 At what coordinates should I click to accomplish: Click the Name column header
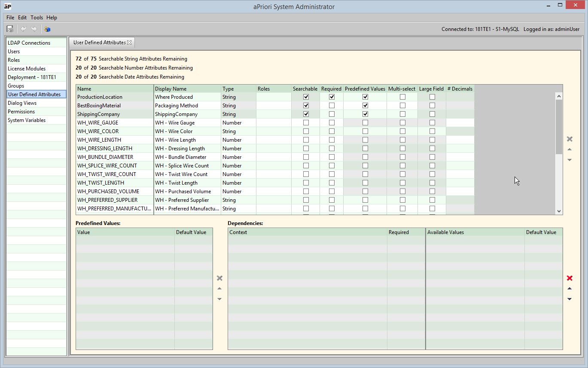click(x=115, y=89)
